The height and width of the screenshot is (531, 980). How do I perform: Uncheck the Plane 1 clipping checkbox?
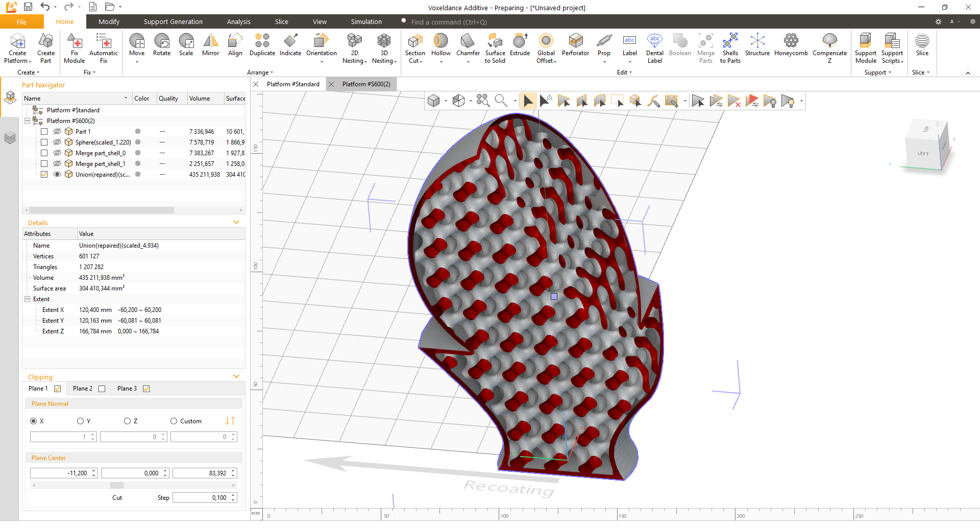pyautogui.click(x=58, y=389)
